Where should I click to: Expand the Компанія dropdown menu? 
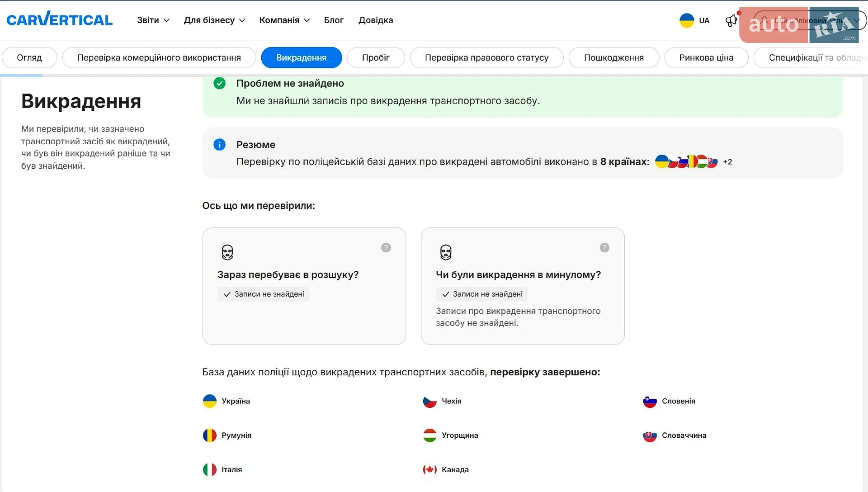point(284,20)
